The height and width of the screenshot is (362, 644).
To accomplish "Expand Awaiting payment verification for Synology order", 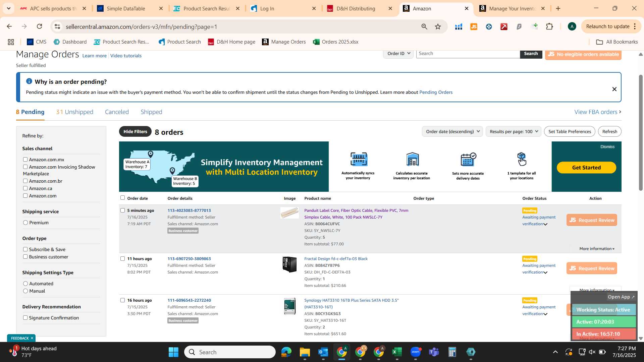I will [x=545, y=314].
